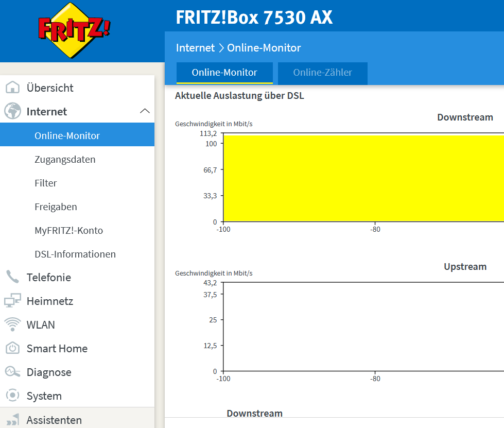504x428 pixels.
Task: Switch to the Online-Zähler tab
Action: [x=322, y=73]
